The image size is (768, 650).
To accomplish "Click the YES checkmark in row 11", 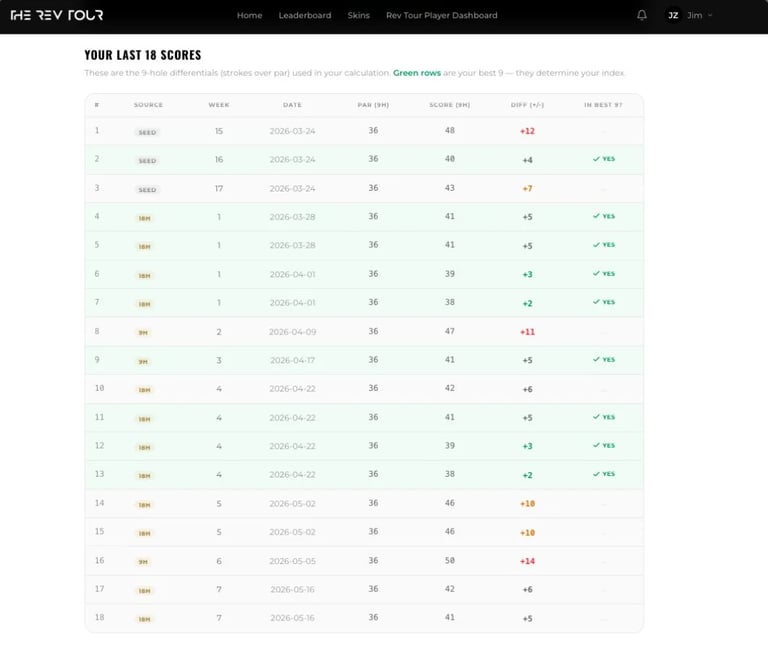I will 603,417.
